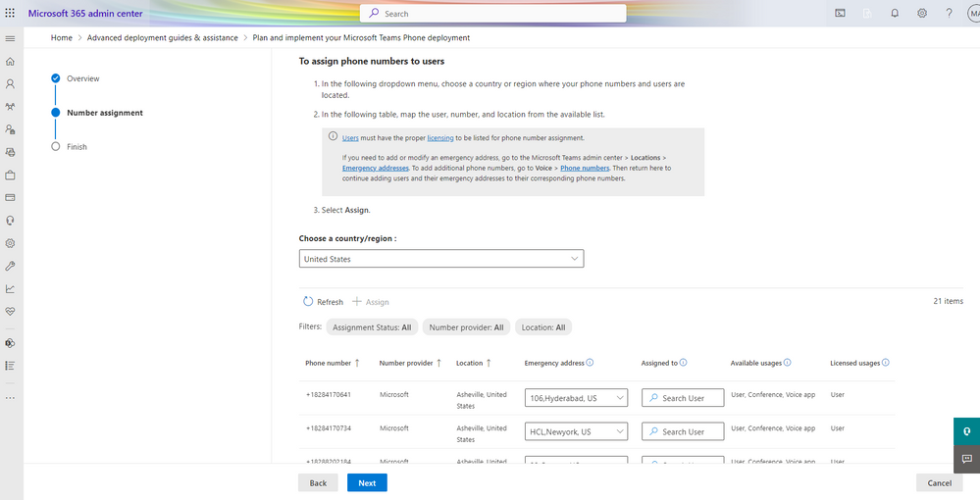Viewport: 980px width, 500px height.
Task: Open the 106,Hyderabad, US emergency address dropdown
Action: pyautogui.click(x=576, y=397)
